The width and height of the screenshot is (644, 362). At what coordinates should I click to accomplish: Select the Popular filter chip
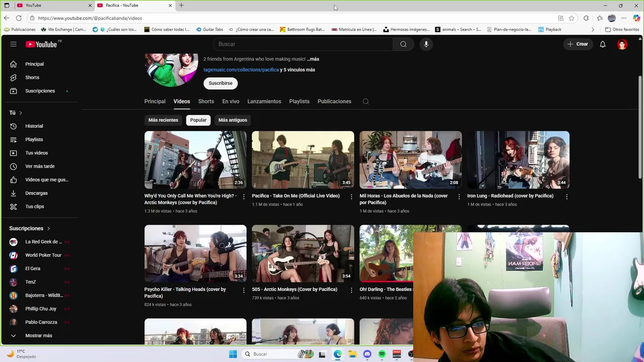pyautogui.click(x=198, y=120)
